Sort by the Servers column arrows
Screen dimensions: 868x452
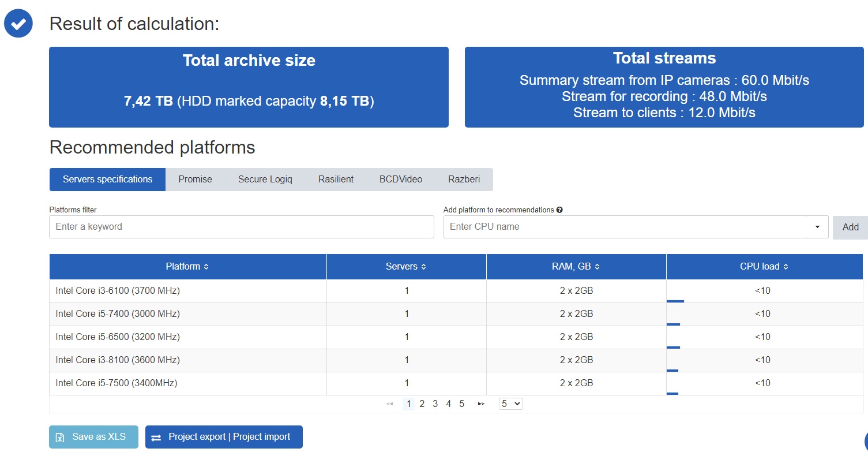424,267
